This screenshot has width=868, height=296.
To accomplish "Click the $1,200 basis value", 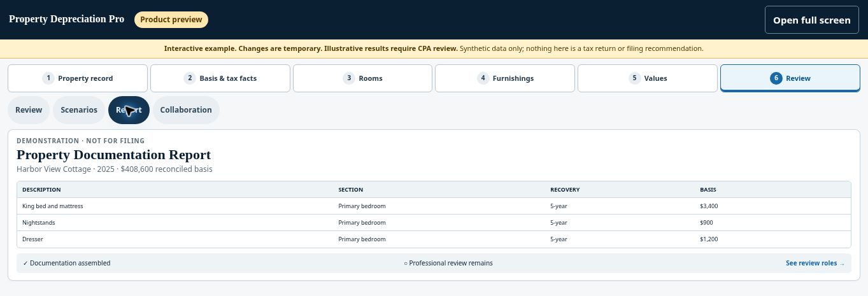I will click(x=709, y=239).
